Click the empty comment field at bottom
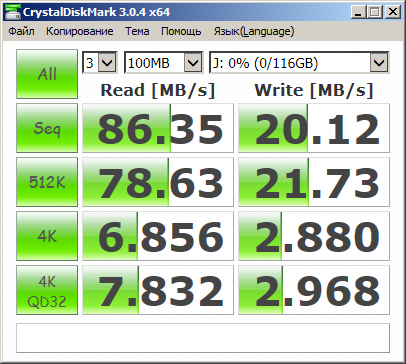Viewport: 406px width, 364px height. [x=203, y=338]
